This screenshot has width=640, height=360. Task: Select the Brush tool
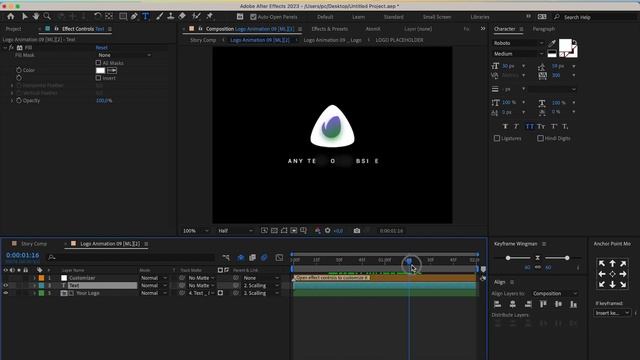tap(160, 16)
